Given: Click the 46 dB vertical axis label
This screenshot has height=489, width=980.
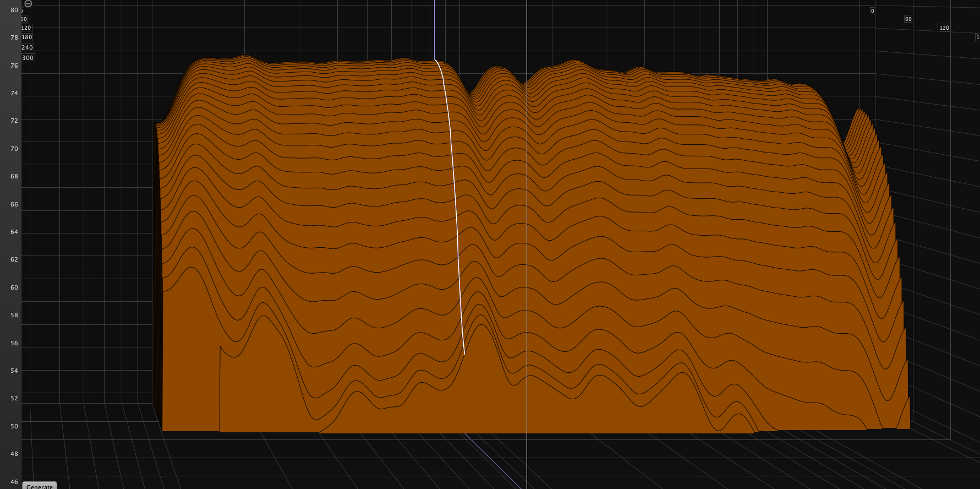Looking at the screenshot, I should click(14, 482).
